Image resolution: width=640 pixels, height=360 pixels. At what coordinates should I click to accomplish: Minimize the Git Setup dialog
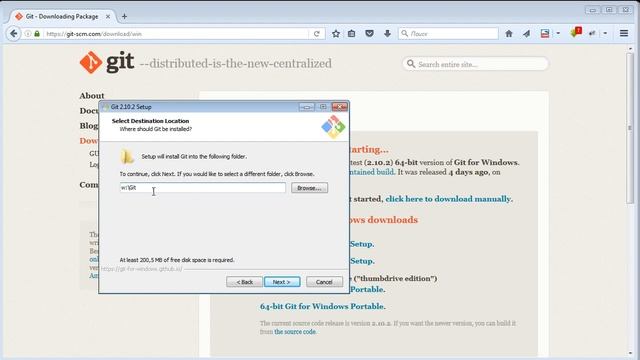(306, 107)
